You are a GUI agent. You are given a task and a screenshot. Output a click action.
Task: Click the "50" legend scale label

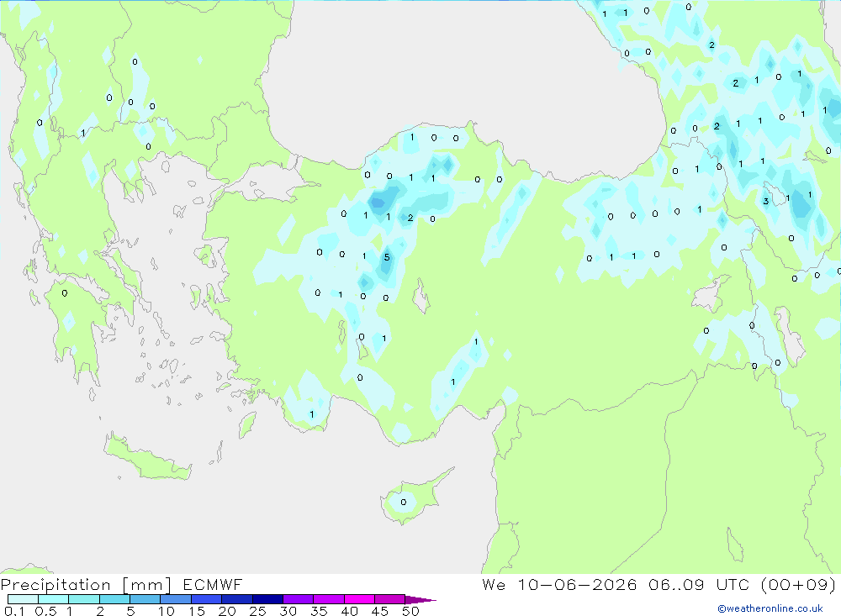(x=410, y=611)
